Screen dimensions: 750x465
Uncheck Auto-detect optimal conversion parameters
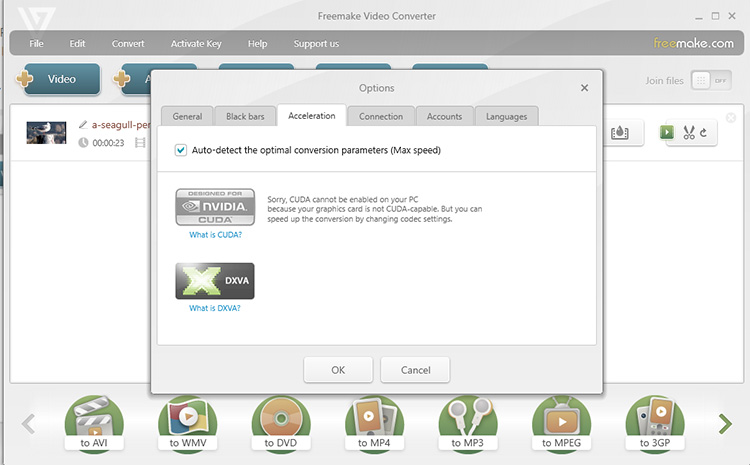(x=181, y=150)
